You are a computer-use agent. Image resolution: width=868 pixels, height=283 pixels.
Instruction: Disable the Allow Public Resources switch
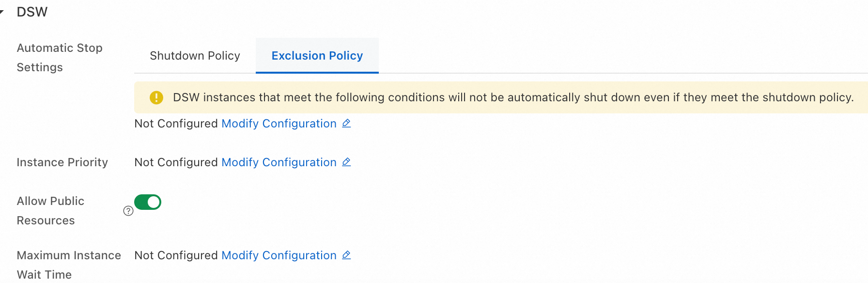coord(148,202)
